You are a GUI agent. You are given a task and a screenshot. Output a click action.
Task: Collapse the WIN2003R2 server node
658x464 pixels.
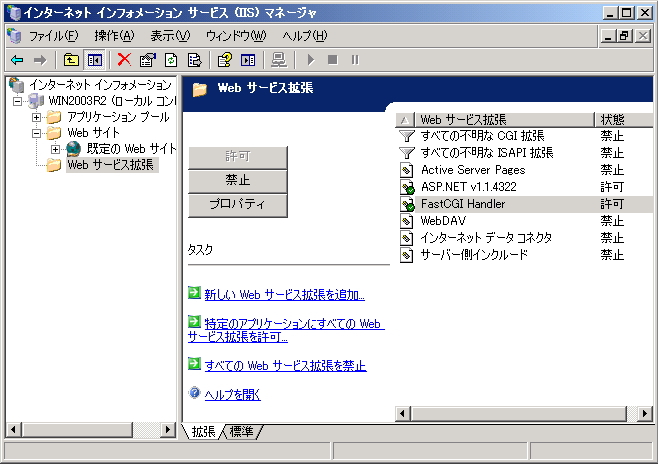point(17,101)
